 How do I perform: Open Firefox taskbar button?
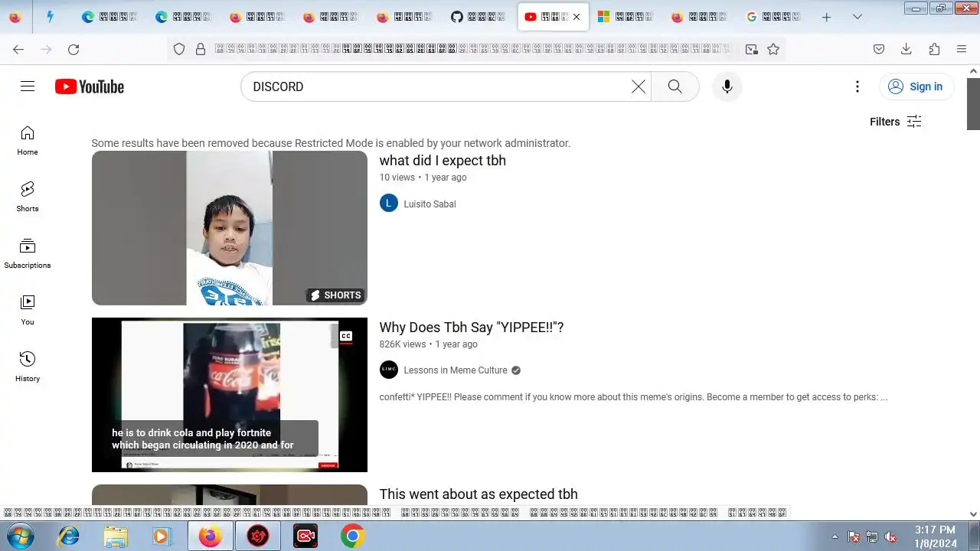pyautogui.click(x=211, y=536)
